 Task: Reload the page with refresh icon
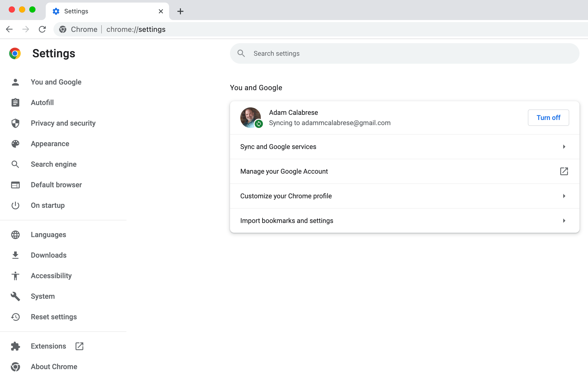point(42,29)
